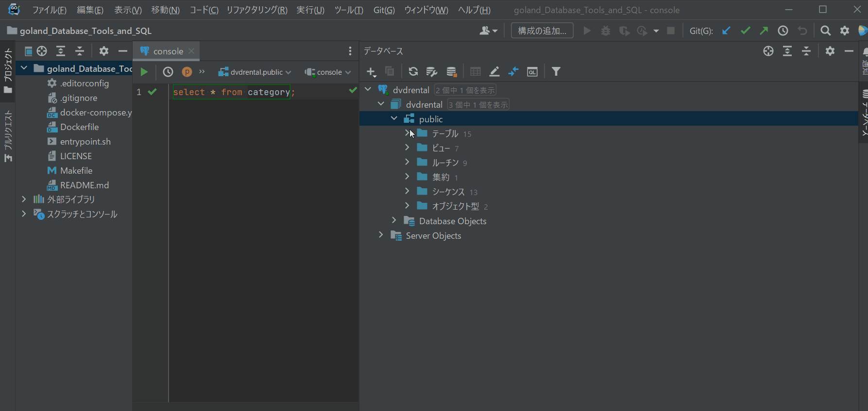Update project from Git blue arrow
868x411 pixels.
tap(726, 31)
